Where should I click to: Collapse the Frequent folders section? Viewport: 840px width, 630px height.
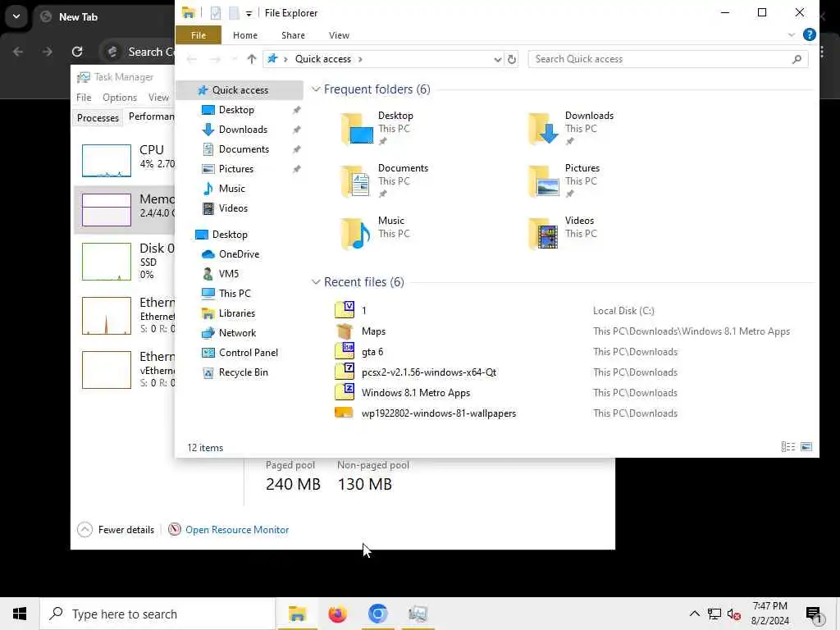click(316, 89)
